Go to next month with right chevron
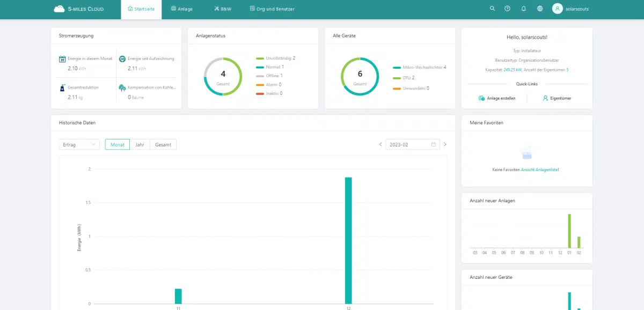Image resolution: width=644 pixels, height=310 pixels. 445,144
